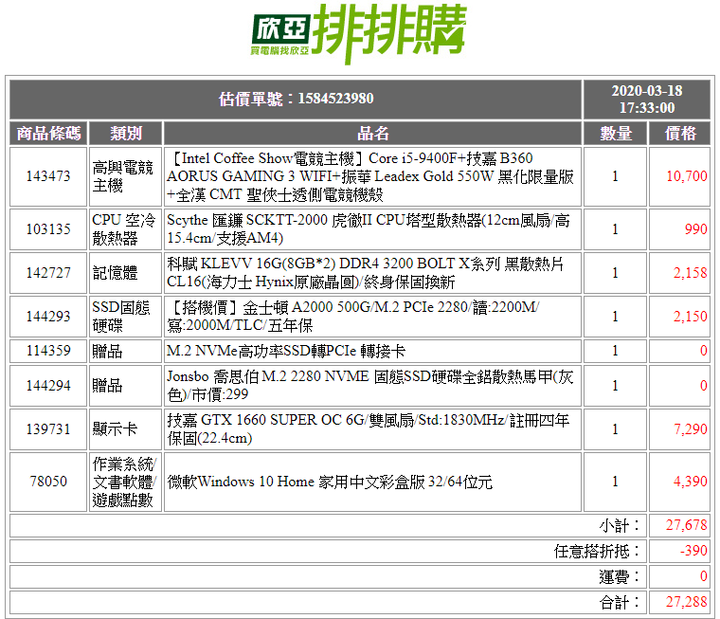Click category CPU 空冷散熱器
The width and height of the screenshot is (720, 619).
pyautogui.click(x=124, y=229)
